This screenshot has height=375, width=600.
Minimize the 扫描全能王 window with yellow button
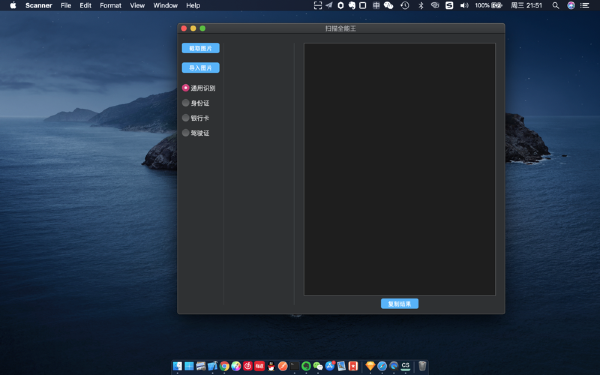193,28
